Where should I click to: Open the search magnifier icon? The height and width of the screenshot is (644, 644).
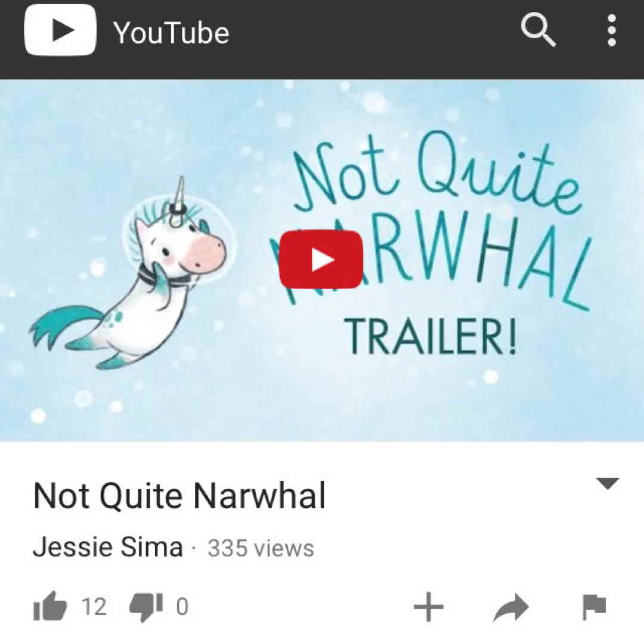pos(538,30)
